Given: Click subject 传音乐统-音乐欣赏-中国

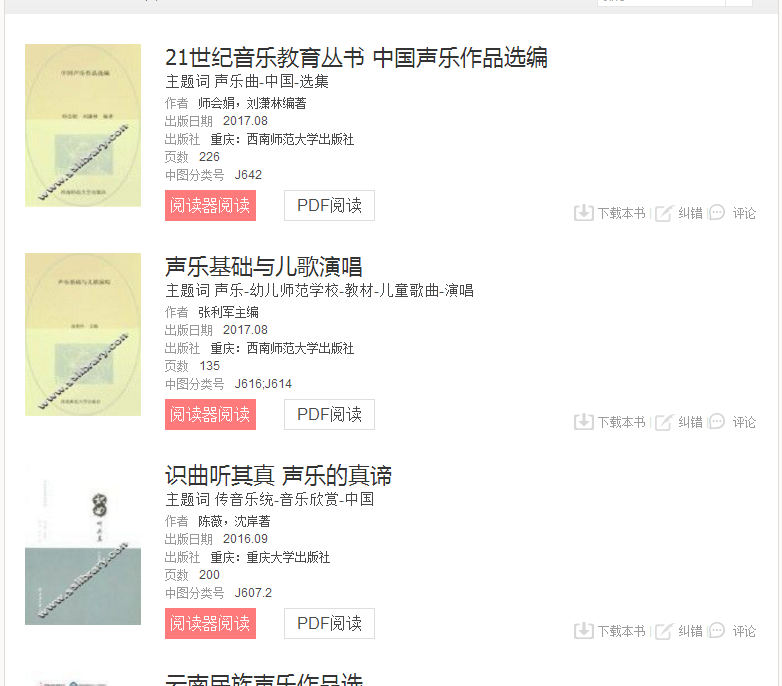Looking at the screenshot, I should [x=294, y=499].
